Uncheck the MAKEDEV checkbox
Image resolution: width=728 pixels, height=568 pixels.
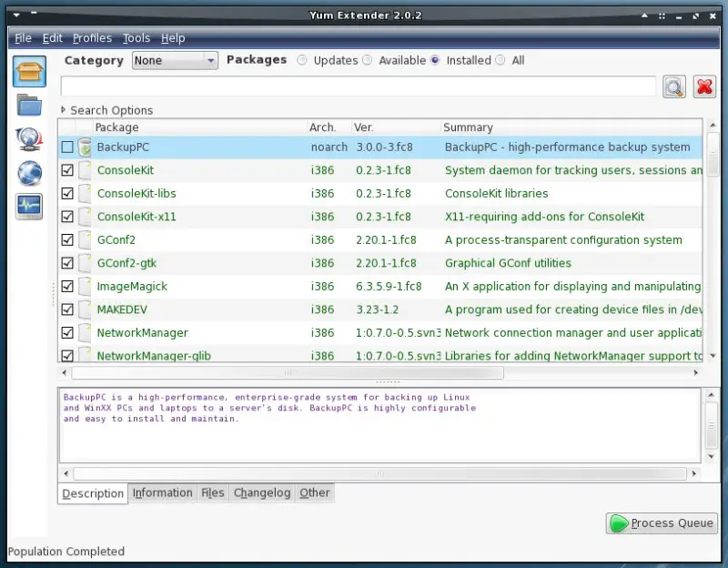[x=67, y=309]
